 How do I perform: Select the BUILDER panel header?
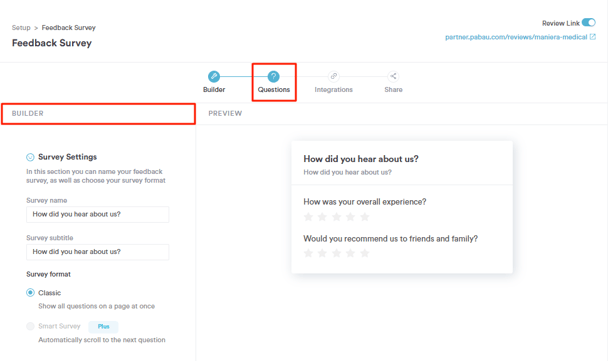98,114
